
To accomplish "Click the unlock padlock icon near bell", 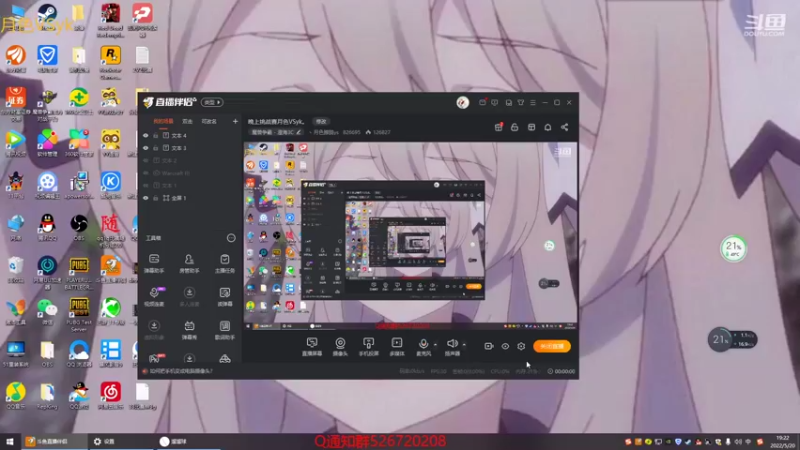I will tap(514, 127).
